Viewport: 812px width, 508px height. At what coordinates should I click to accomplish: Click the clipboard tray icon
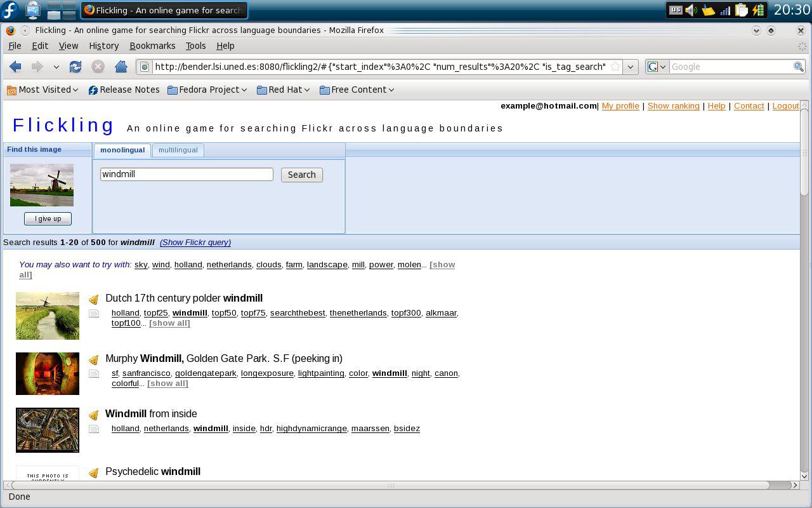point(741,10)
